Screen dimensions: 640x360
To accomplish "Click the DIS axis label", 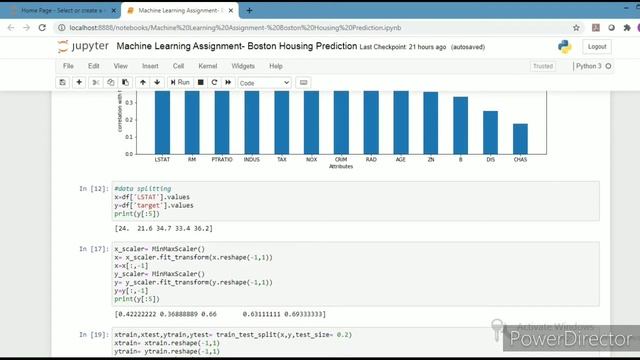I will [x=490, y=160].
